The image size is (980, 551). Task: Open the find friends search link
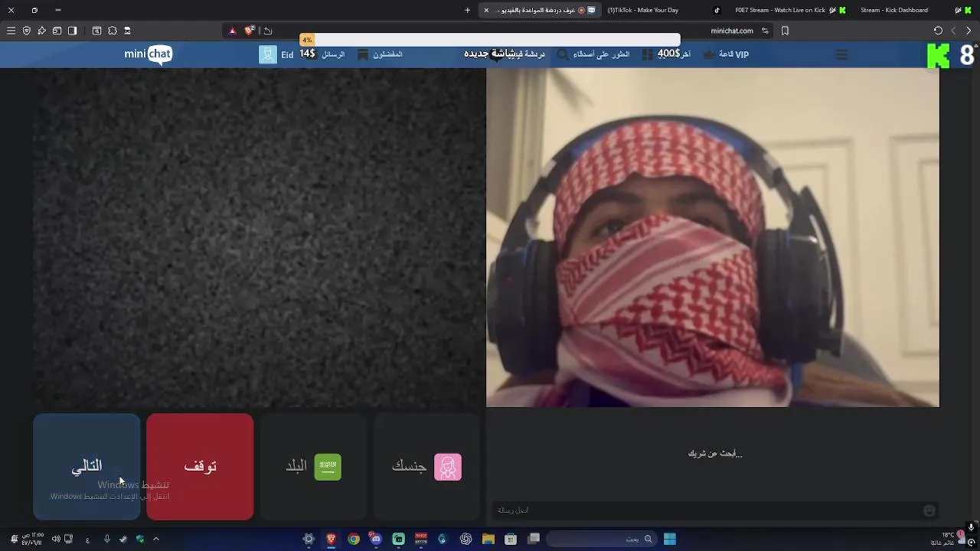pos(594,54)
